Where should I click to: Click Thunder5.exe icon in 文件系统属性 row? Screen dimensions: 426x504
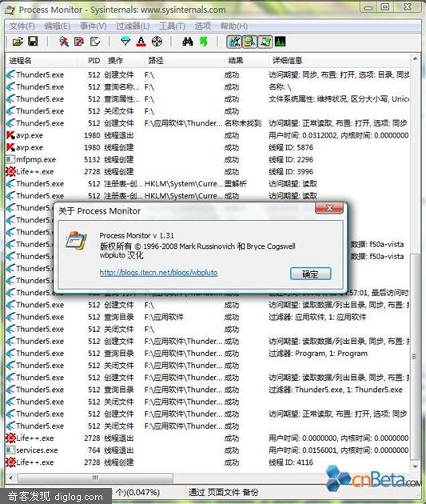pos(10,99)
